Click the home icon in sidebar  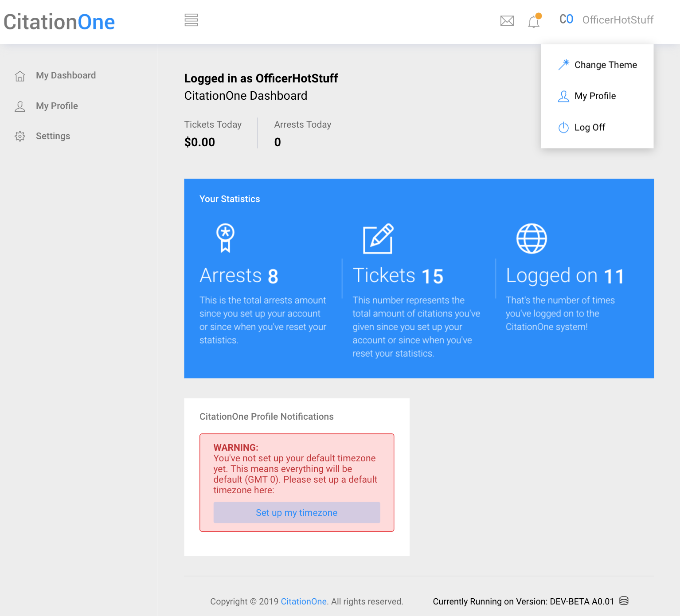tap(20, 76)
